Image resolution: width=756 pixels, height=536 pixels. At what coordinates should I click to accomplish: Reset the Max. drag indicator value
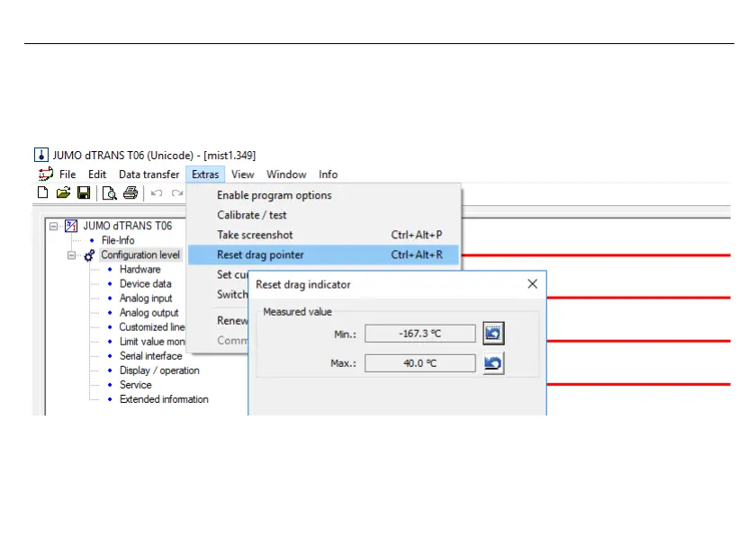click(493, 363)
